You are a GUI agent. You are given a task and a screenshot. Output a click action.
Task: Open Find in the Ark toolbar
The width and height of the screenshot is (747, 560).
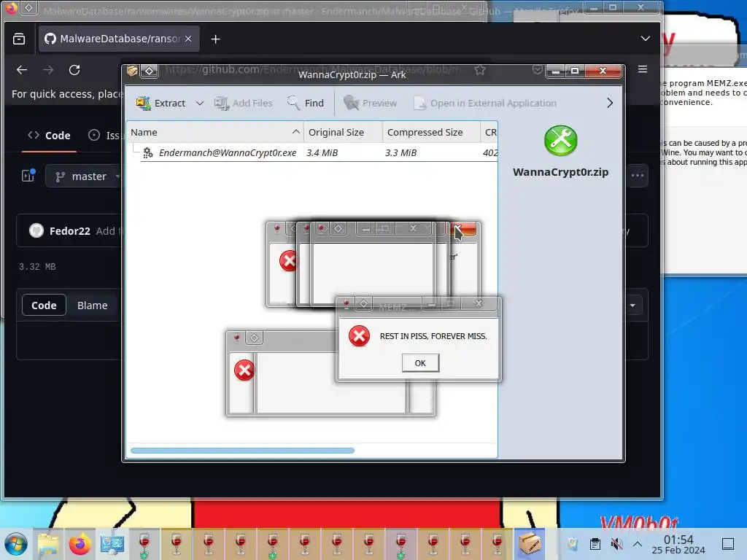coord(305,103)
